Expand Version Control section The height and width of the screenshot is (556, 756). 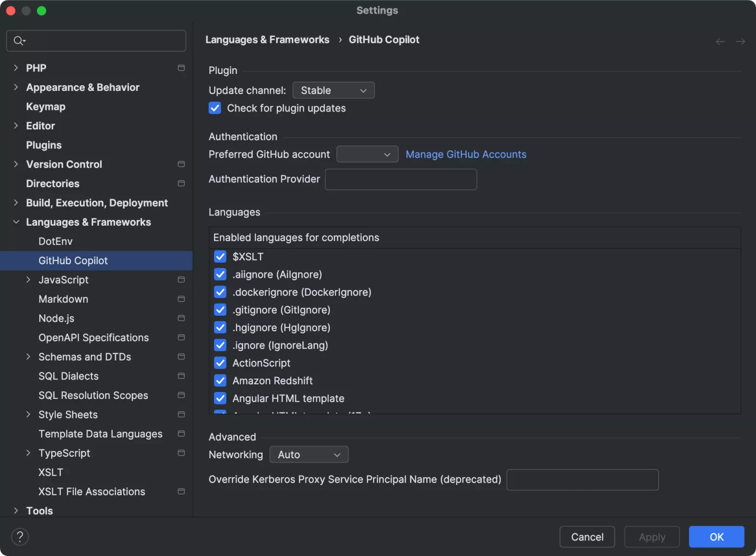16,164
